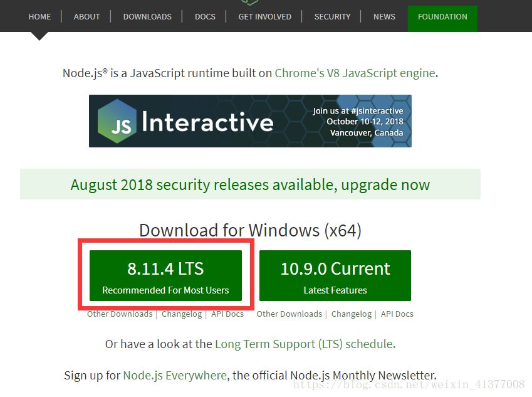
Task: Open DOWNLOADS in the nav bar
Action: 147,17
